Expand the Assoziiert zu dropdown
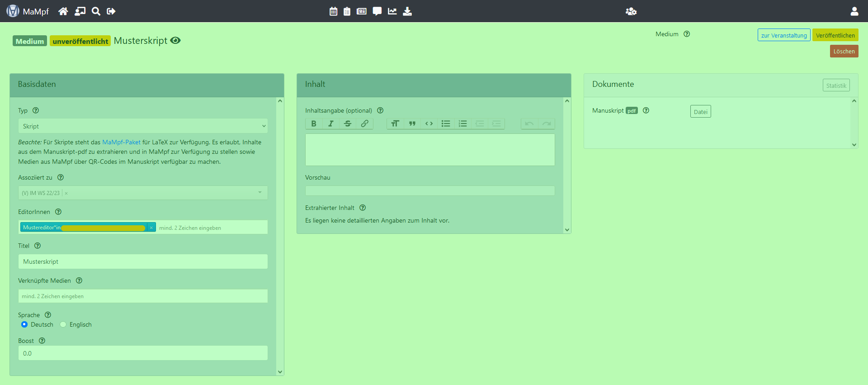Image resolution: width=868 pixels, height=385 pixels. tap(260, 193)
